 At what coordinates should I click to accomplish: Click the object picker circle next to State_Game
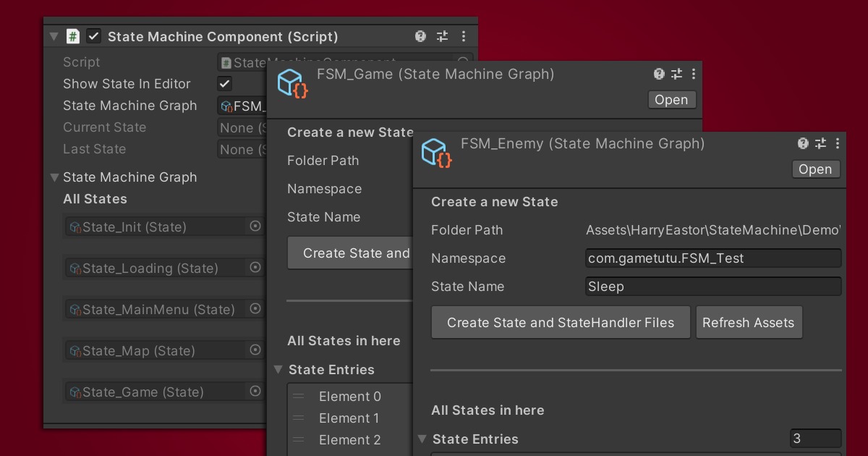[x=255, y=391]
